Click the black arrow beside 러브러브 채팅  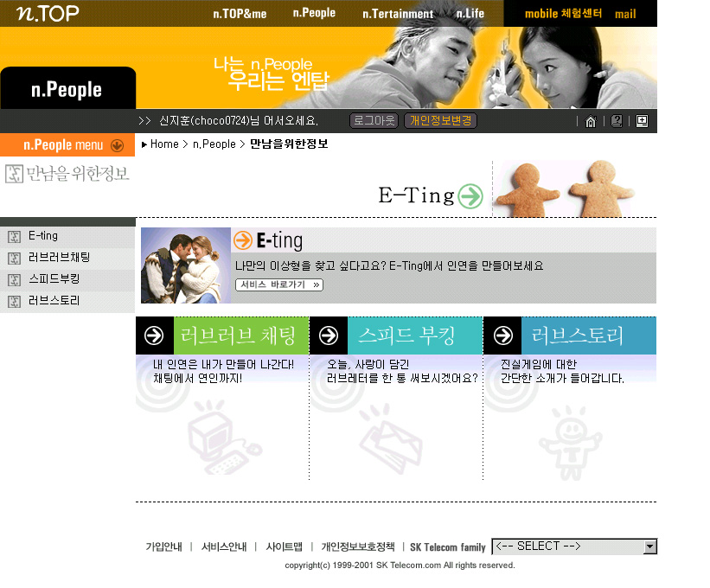(154, 336)
